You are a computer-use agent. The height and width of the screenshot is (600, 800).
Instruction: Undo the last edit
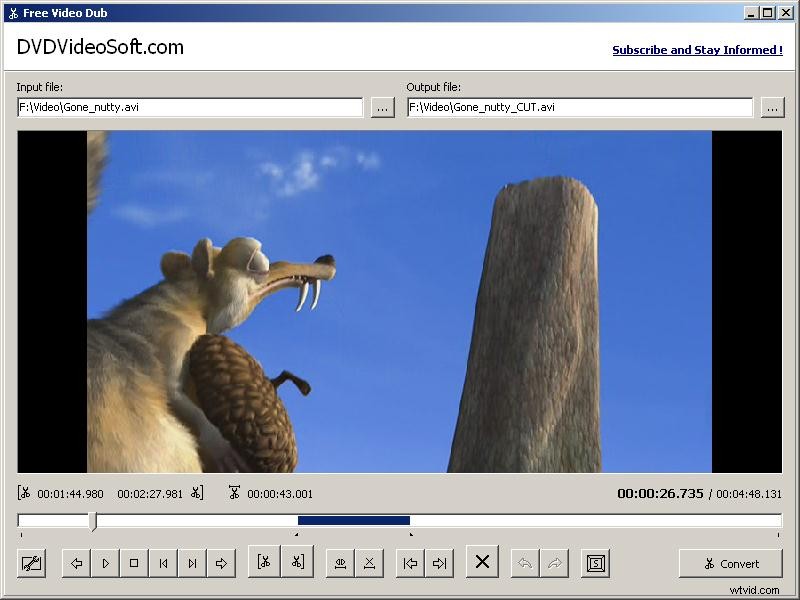(524, 563)
